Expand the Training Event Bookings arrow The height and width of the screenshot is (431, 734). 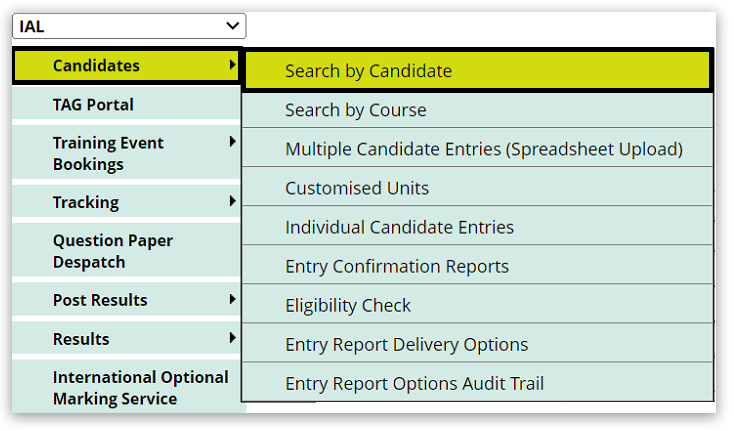232,142
